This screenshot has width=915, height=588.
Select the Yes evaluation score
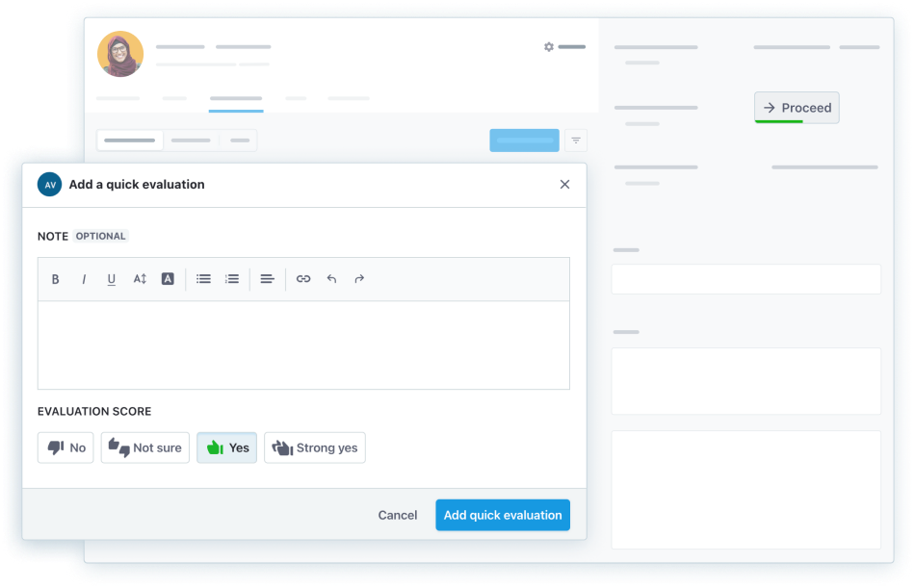(227, 447)
